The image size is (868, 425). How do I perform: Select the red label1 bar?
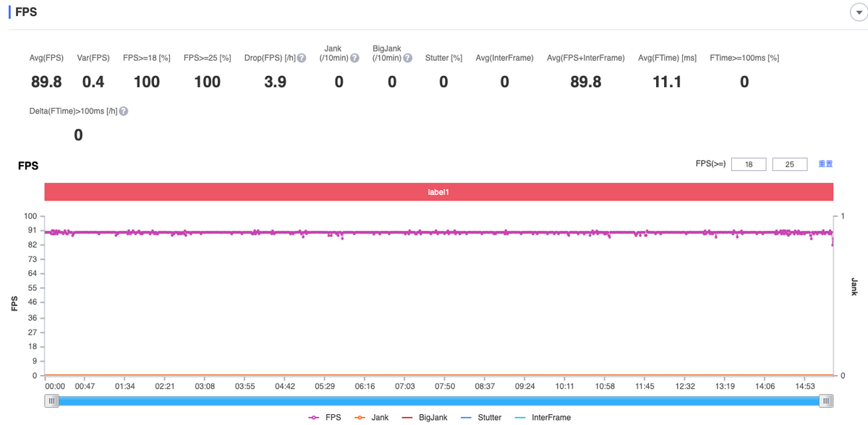pos(439,192)
